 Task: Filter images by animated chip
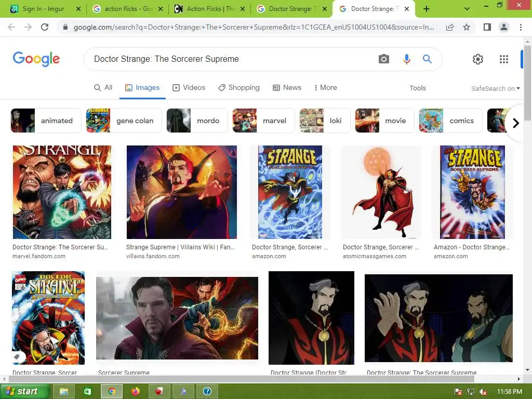click(x=46, y=121)
